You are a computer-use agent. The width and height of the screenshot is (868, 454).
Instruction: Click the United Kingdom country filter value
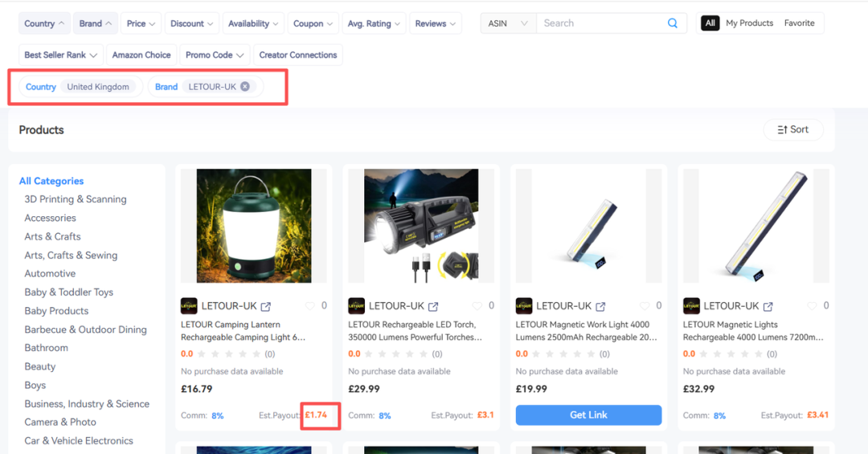tap(98, 86)
